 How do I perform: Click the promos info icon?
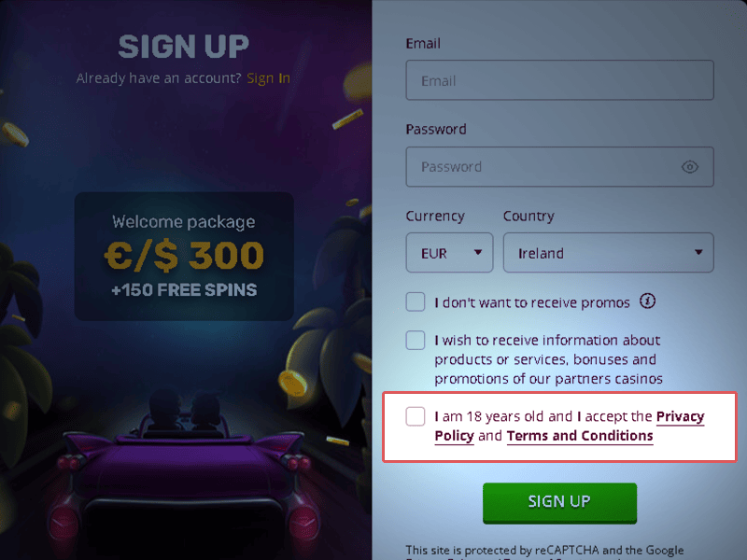point(648,301)
